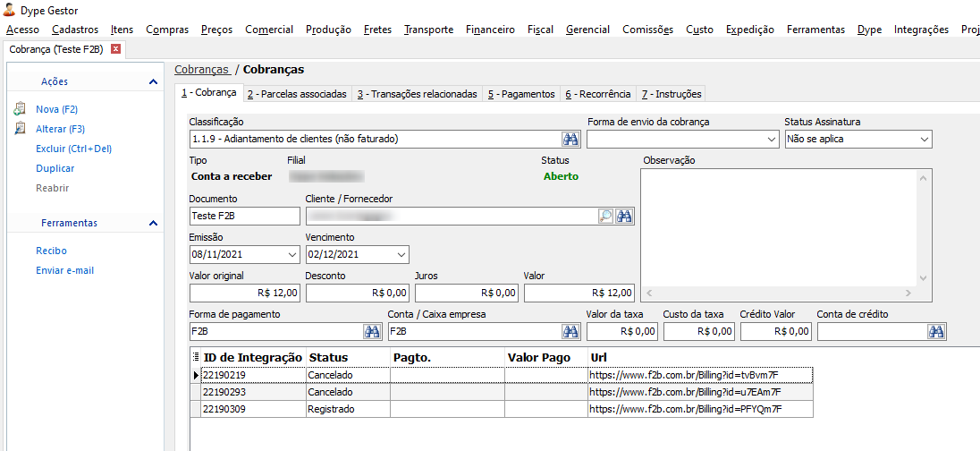Switch to 2 - Parcelas associadas tab
980x451 pixels.
click(297, 94)
